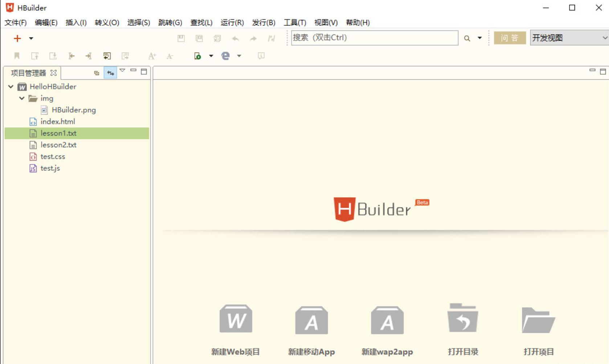The height and width of the screenshot is (364, 609).
Task: Increase font size with the A+ icon
Action: click(152, 56)
